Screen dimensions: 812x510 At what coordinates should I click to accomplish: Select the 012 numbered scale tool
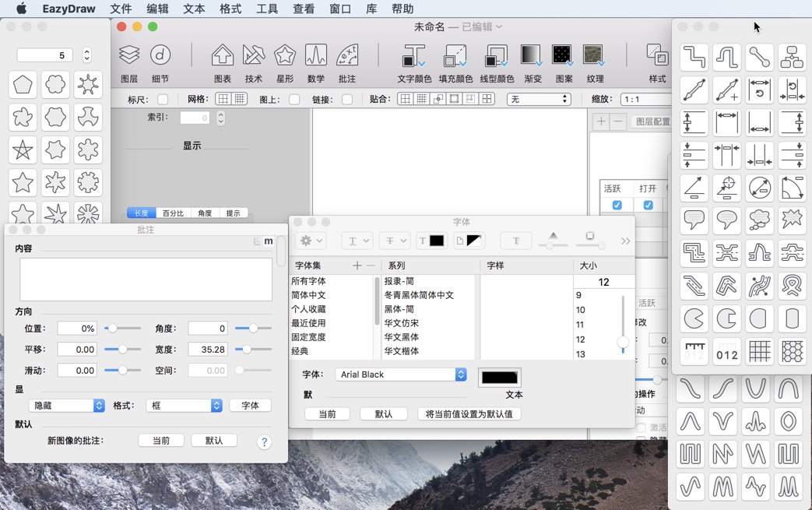[726, 352]
